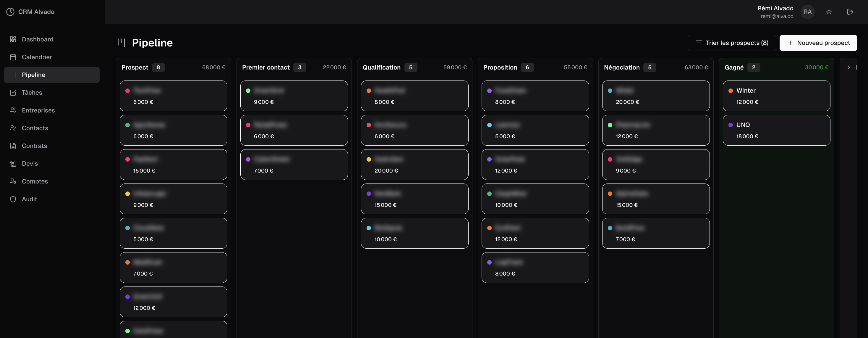Expand next column with right chevron
This screenshot has width=868, height=338.
click(x=848, y=67)
